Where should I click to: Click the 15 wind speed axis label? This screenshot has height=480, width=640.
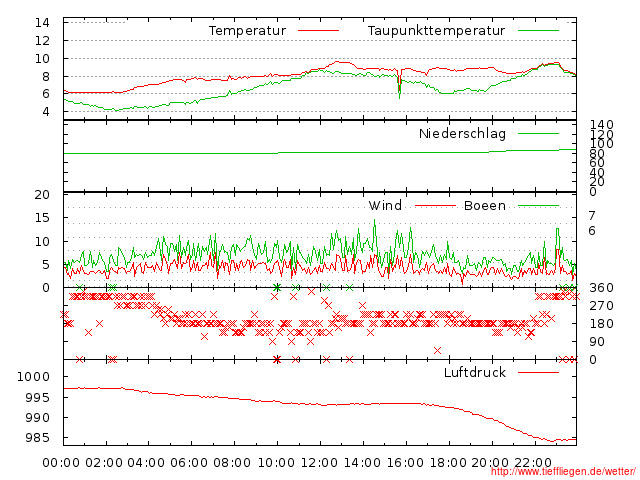coord(42,218)
